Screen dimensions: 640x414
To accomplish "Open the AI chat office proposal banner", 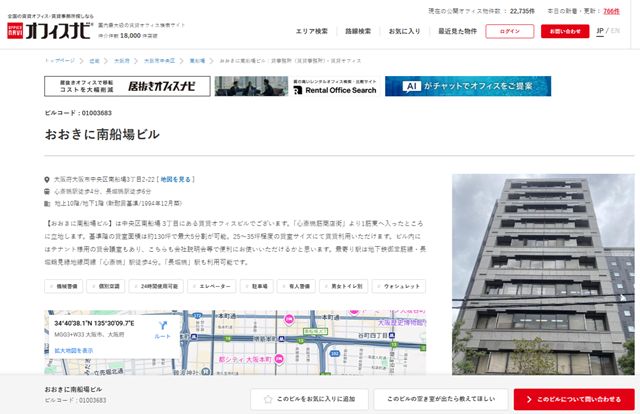I will click(x=467, y=86).
